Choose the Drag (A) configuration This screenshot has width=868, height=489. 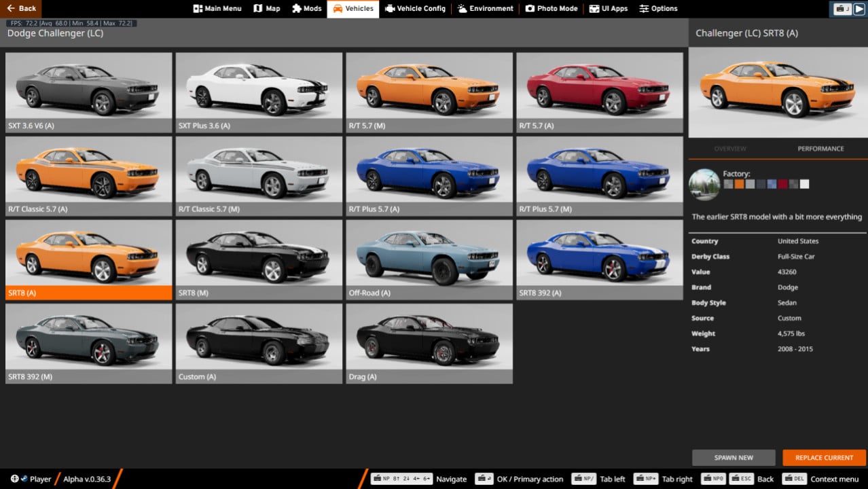tap(429, 343)
